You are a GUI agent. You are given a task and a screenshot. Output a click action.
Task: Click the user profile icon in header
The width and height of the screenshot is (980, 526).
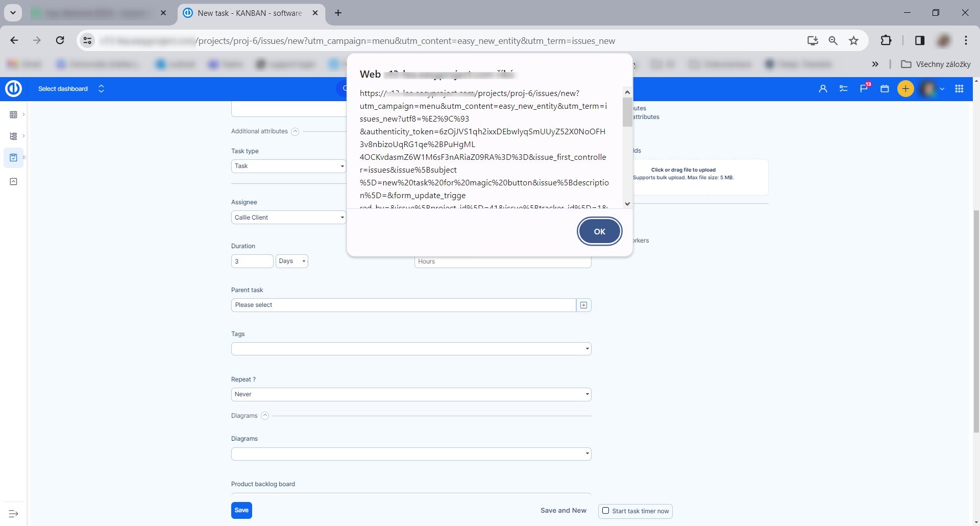point(822,89)
